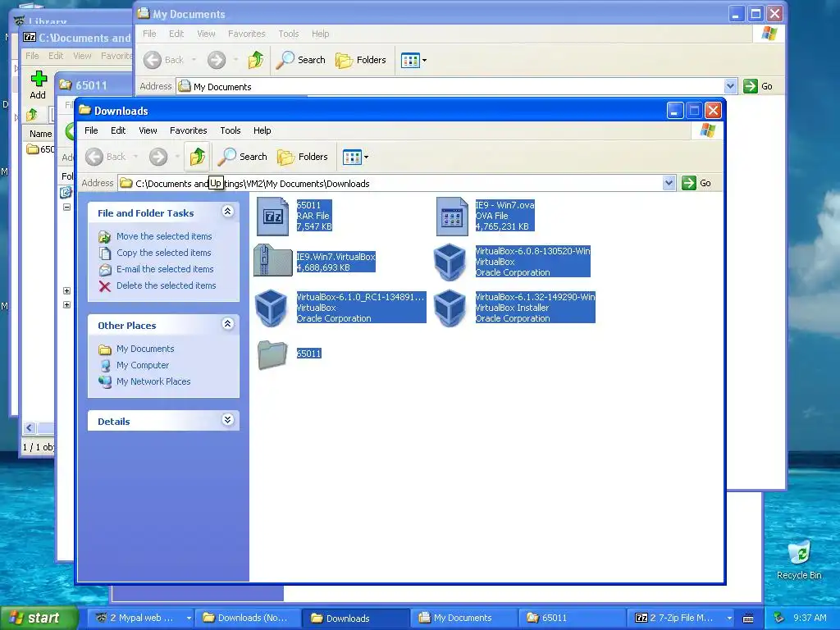Click the Back button in Downloads window
Viewport: 840px width, 630px height.
[x=106, y=157]
